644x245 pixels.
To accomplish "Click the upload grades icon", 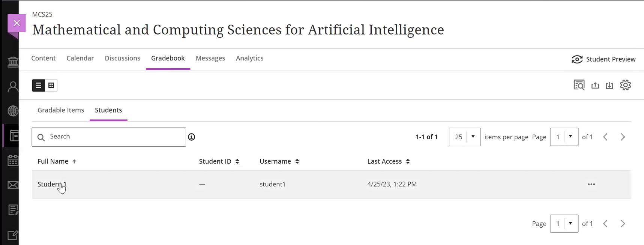I will [595, 86].
